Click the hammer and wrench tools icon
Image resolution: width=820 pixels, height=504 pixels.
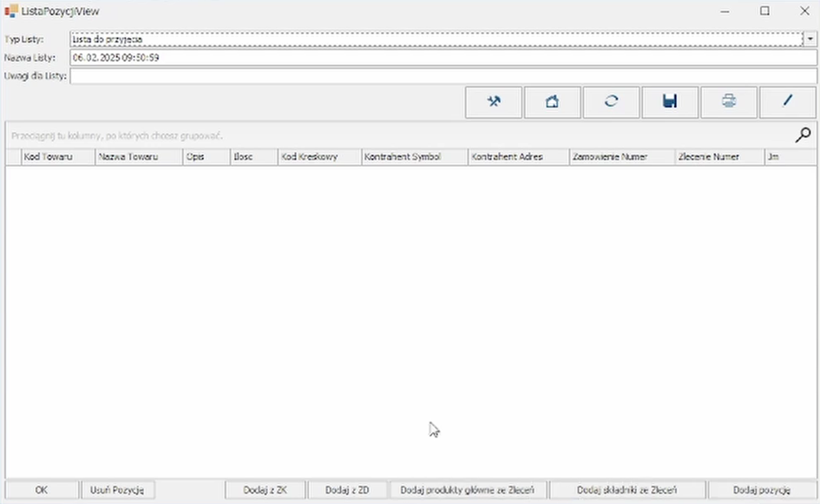pos(494,101)
